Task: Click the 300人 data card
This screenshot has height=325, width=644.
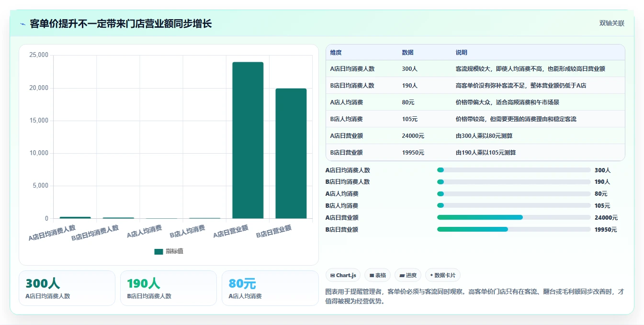Action: [67, 288]
